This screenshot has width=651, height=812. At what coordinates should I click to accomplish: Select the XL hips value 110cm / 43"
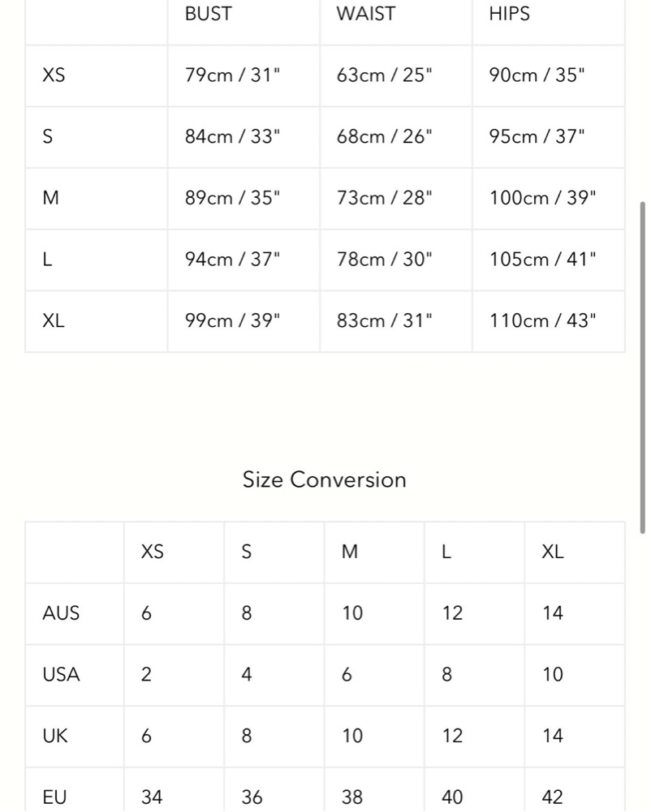543,320
